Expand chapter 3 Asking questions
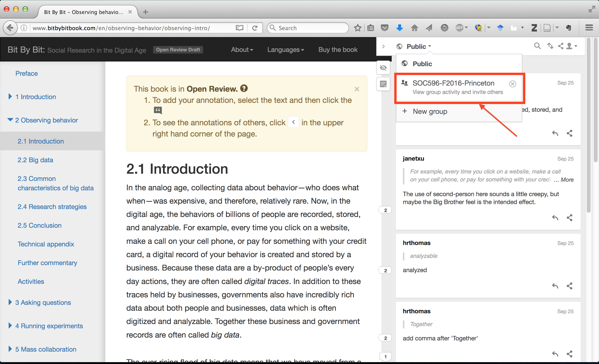The image size is (599, 364). 10,302
